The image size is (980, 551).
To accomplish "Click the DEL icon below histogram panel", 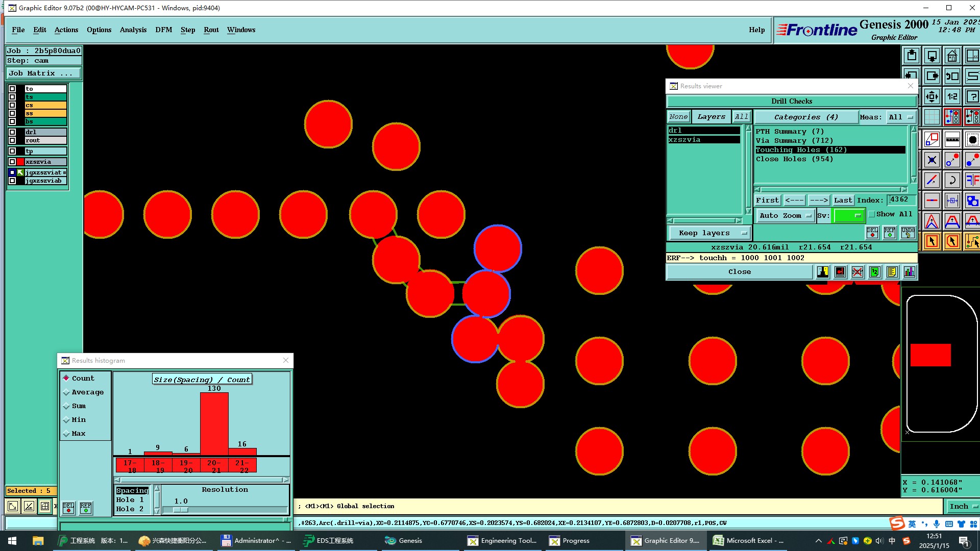I will pyautogui.click(x=68, y=508).
